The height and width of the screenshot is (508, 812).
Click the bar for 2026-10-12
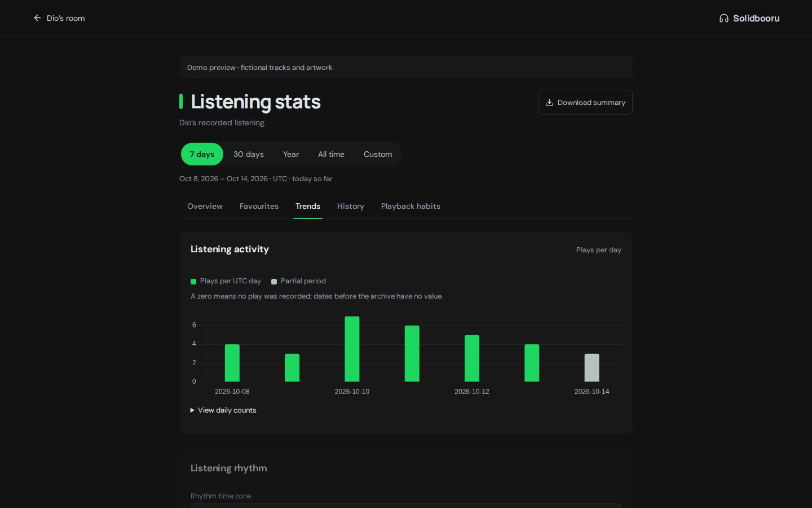[x=472, y=358]
